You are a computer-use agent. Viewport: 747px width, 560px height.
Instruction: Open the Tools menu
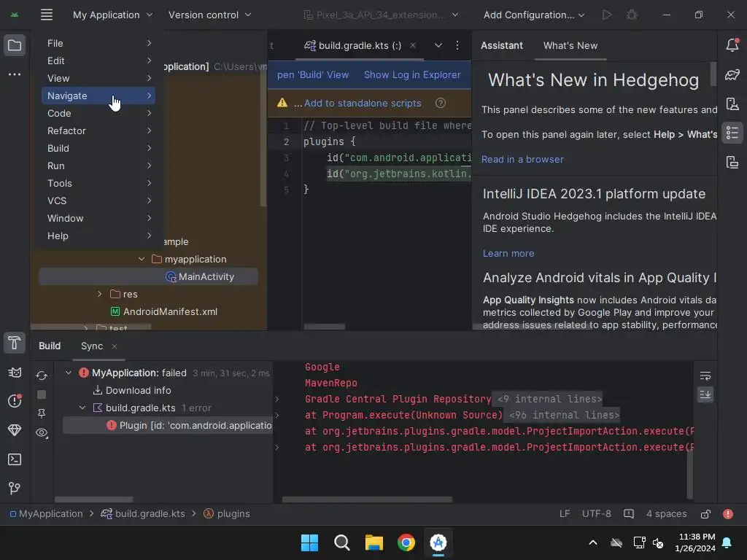(98, 183)
